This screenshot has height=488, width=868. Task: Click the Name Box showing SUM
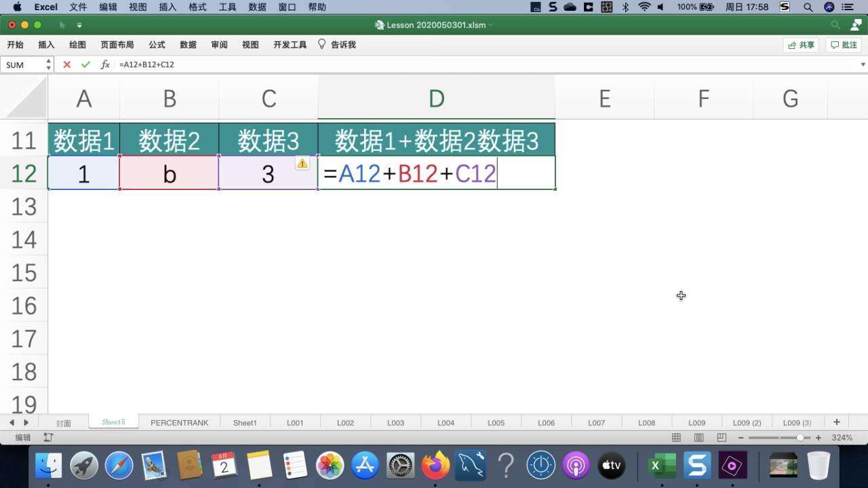coord(22,64)
